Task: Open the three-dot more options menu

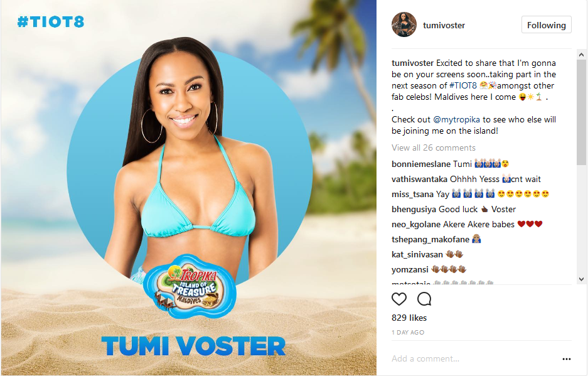Action: (566, 359)
